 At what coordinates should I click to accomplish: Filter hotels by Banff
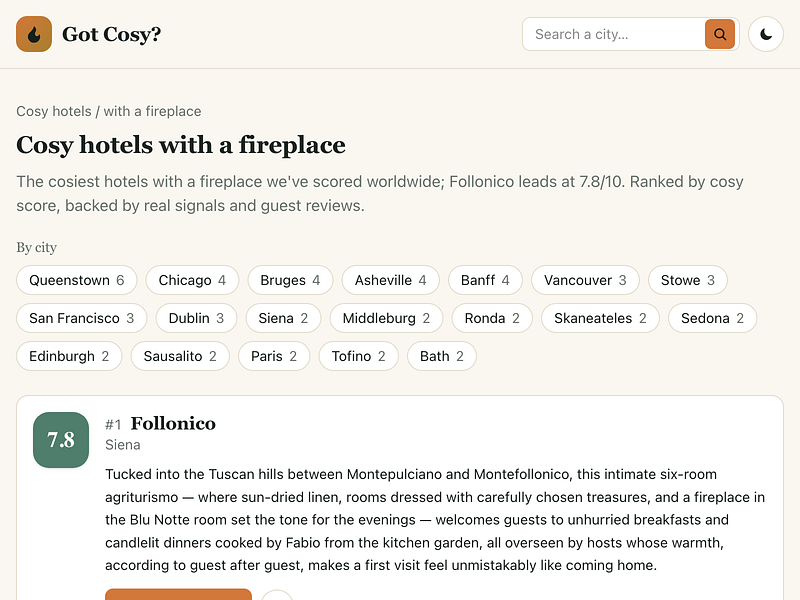coord(485,280)
